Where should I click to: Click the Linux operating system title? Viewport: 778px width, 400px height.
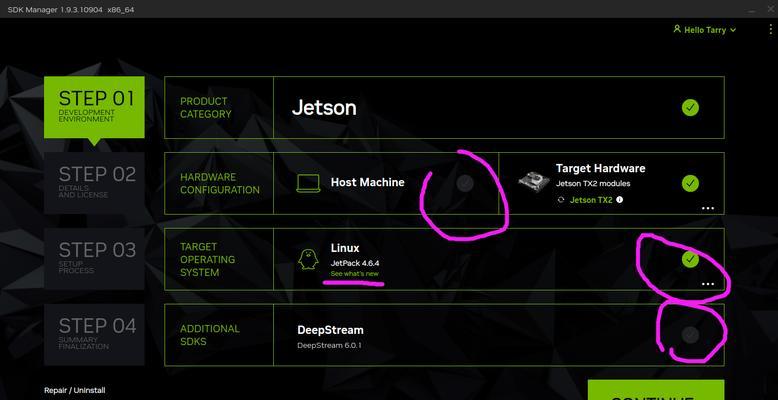tap(345, 248)
